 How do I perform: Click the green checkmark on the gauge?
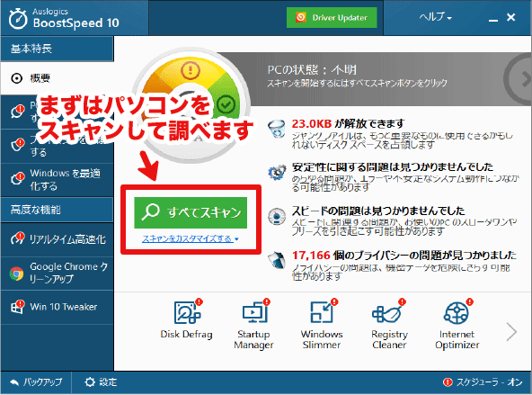[226, 104]
